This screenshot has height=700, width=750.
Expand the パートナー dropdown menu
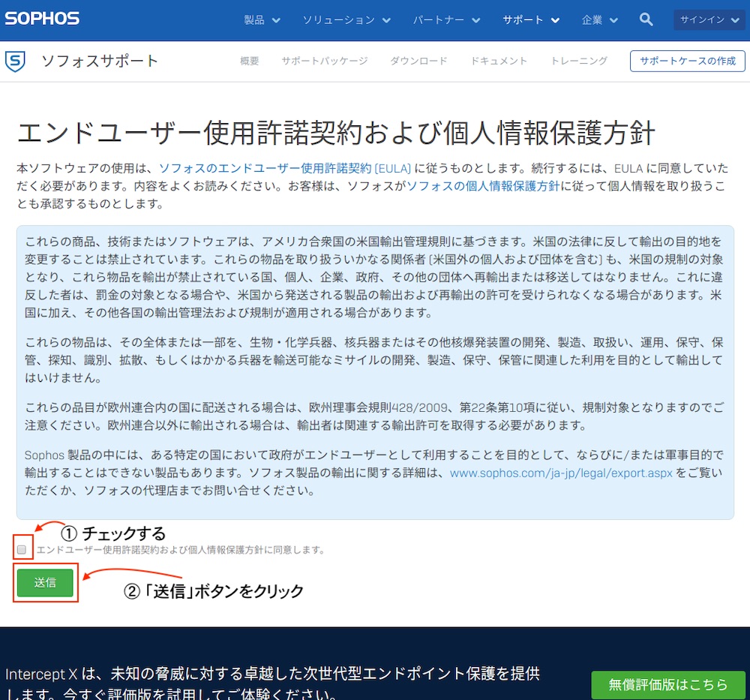click(x=446, y=20)
